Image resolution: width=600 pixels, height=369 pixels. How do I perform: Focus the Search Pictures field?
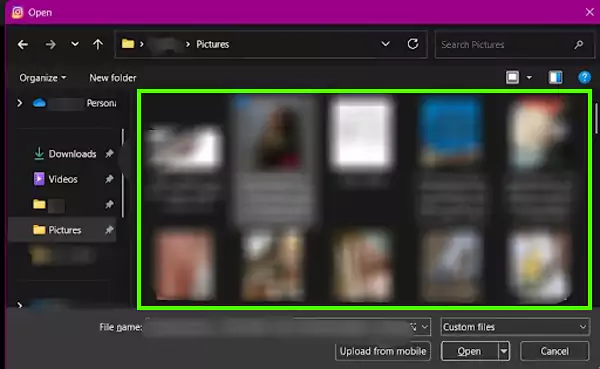tap(515, 45)
